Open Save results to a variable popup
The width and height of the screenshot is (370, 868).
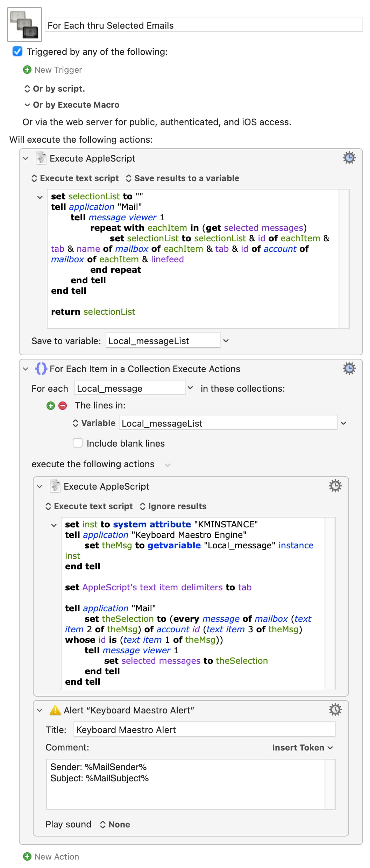point(183,178)
